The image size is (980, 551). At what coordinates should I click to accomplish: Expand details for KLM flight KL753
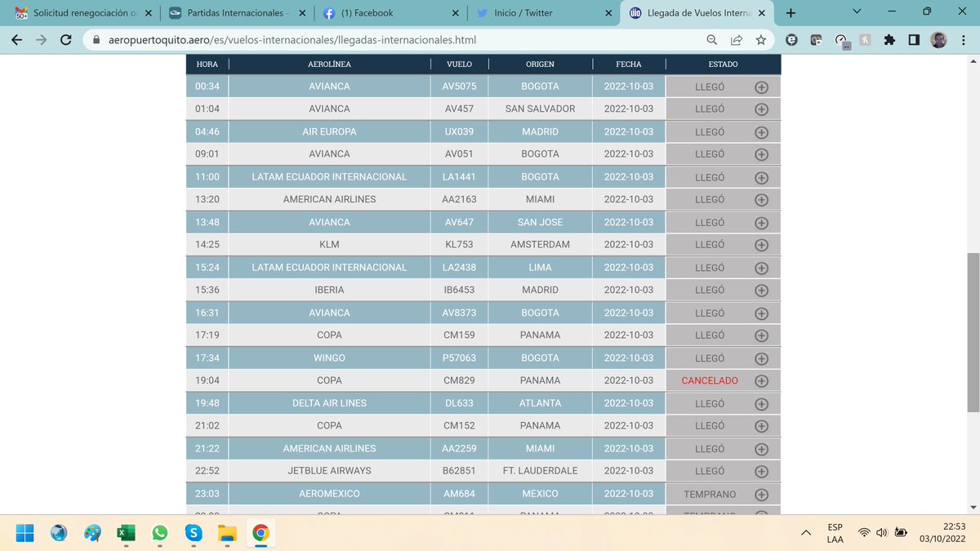(761, 246)
